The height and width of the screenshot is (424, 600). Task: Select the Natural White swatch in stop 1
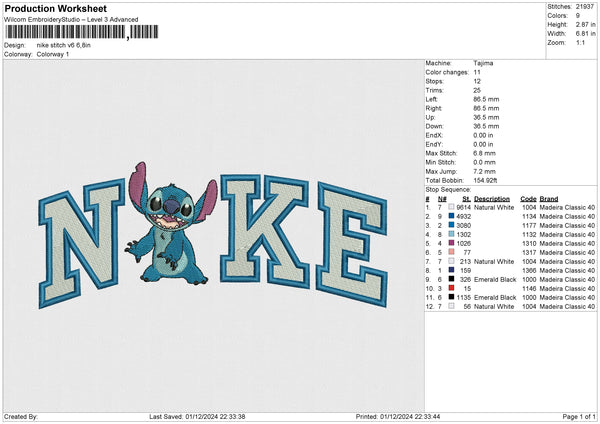click(452, 207)
